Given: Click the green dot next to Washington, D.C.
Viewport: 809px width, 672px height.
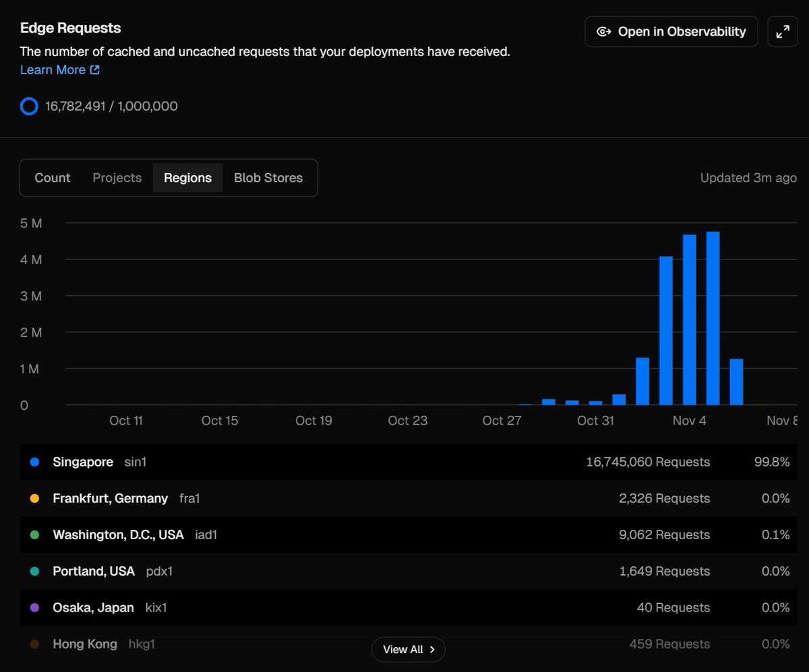Looking at the screenshot, I should click(x=35, y=535).
